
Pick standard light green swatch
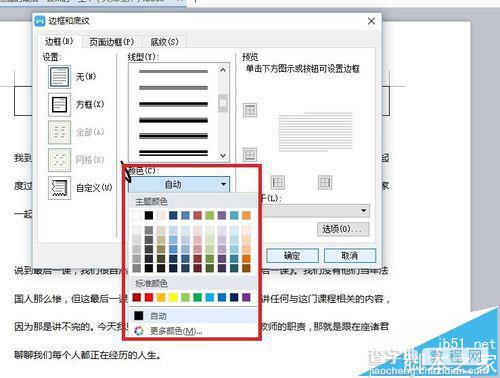coord(185,297)
